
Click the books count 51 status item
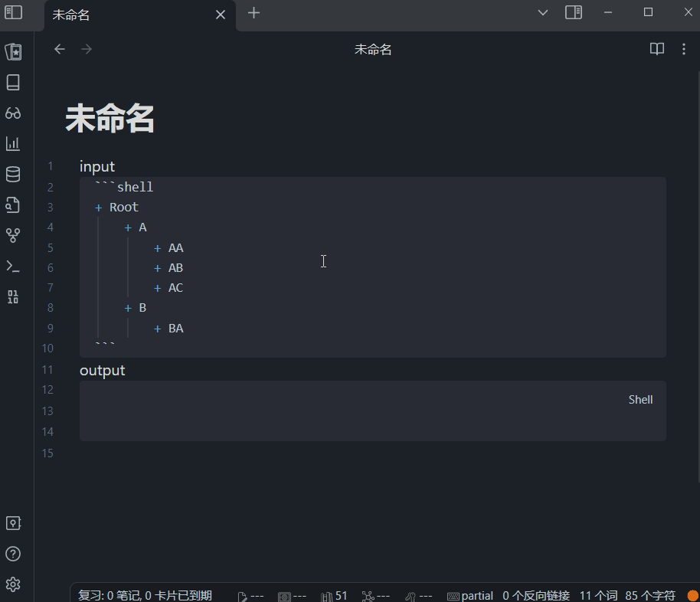tap(334, 596)
